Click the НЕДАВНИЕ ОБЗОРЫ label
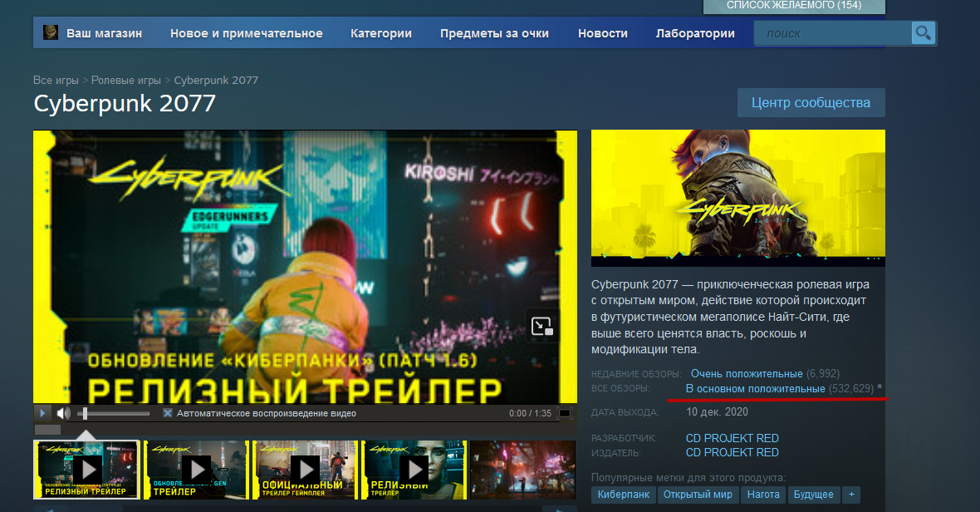 (635, 374)
